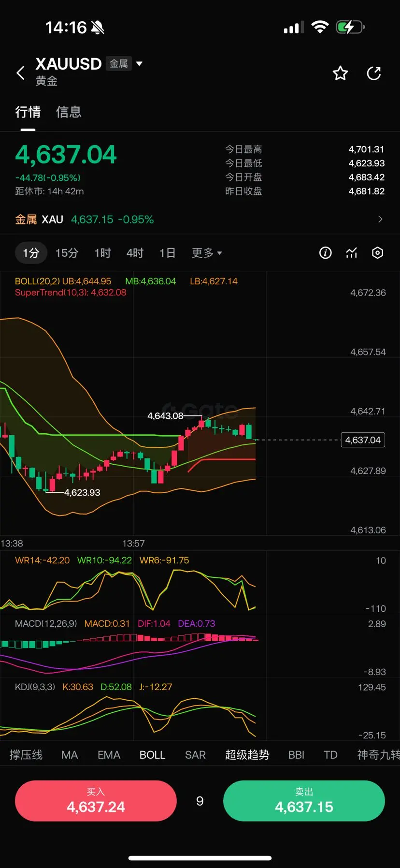This screenshot has height=868, width=400.
Task: Select the 1分 timeframe
Action: (31, 253)
